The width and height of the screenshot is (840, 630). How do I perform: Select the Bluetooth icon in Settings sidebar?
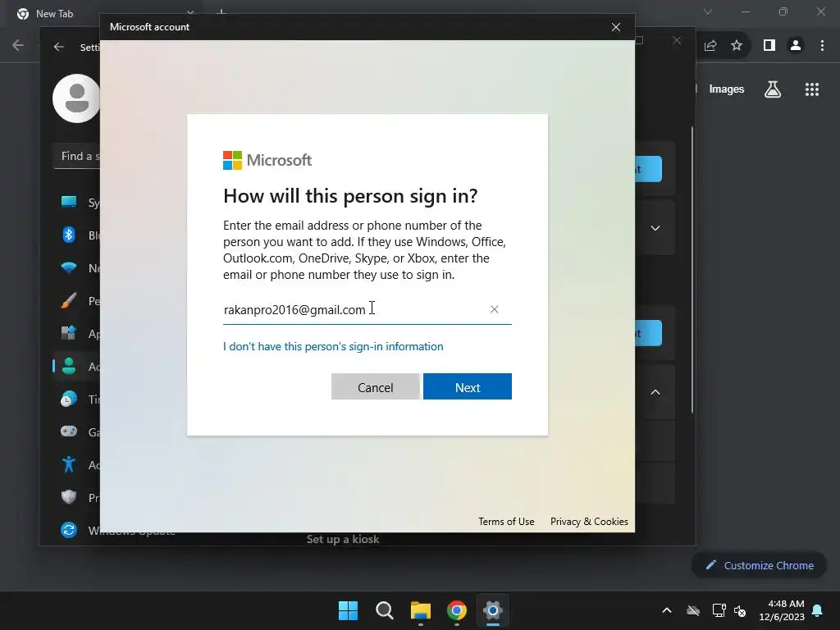point(69,235)
